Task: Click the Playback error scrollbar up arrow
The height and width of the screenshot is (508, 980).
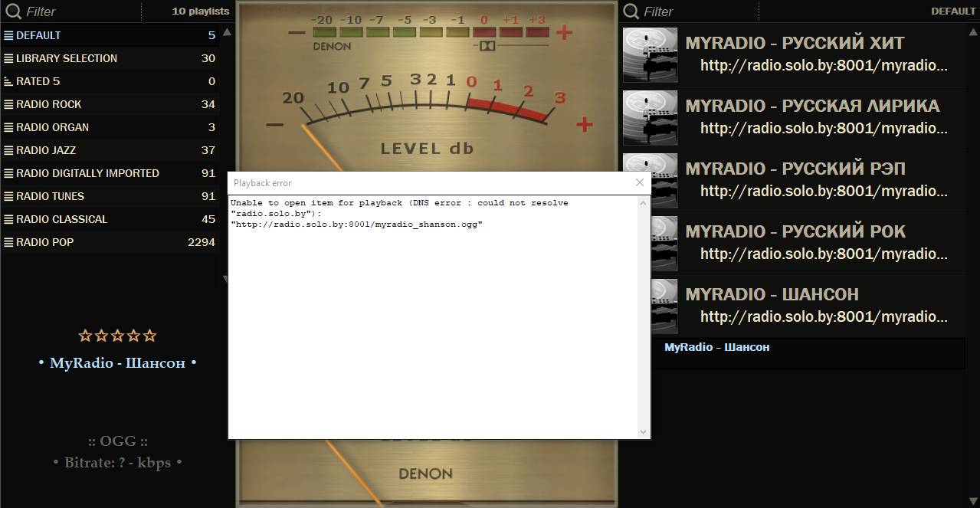Action: click(x=644, y=203)
